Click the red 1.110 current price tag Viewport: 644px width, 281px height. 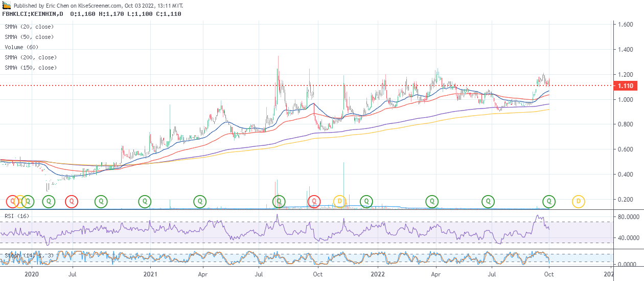tap(627, 87)
